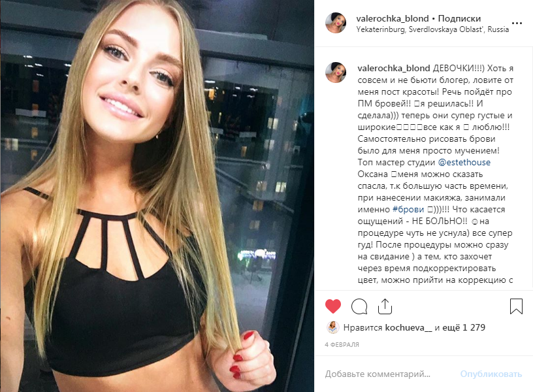Open the @estethouse mention
Viewport: 533px width, 392px height.
(464, 163)
